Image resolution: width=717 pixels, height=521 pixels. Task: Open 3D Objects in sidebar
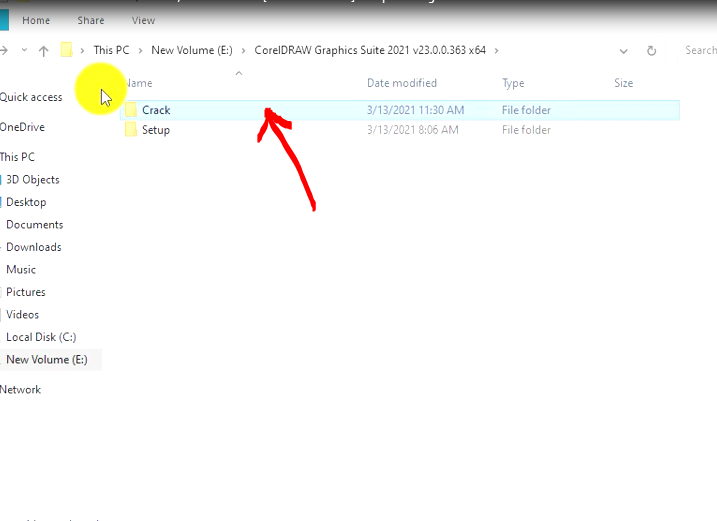tap(32, 180)
